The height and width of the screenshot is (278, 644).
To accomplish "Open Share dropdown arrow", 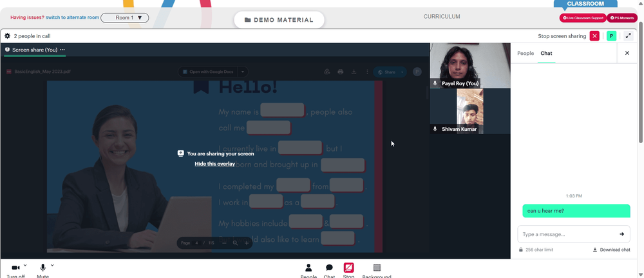I will tap(402, 72).
